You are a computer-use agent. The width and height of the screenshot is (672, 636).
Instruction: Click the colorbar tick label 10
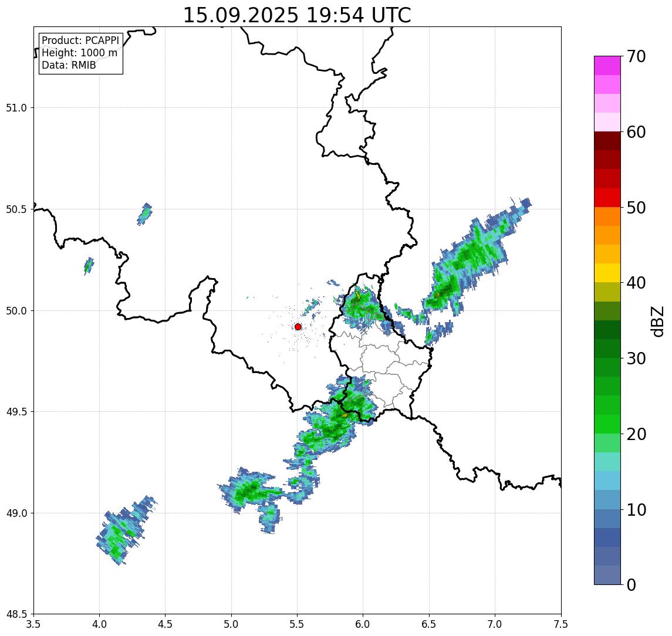coord(636,510)
